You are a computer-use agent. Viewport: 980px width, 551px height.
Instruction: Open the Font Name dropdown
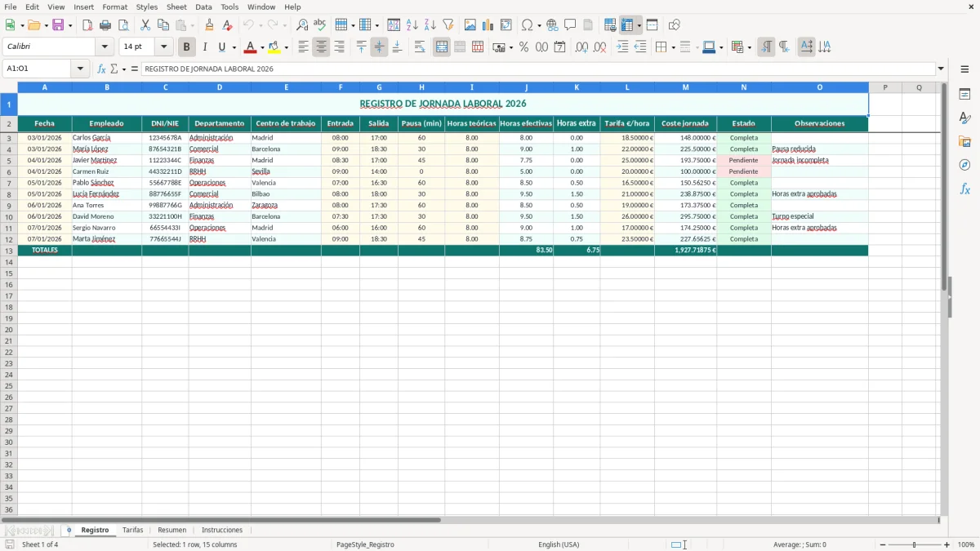coord(105,47)
